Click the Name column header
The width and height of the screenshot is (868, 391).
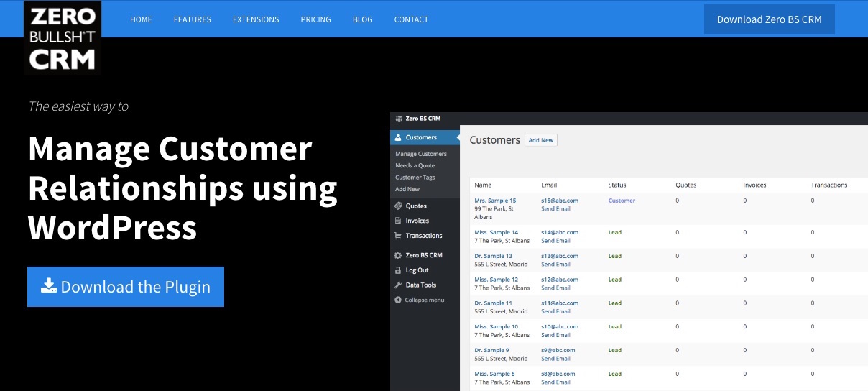click(483, 185)
